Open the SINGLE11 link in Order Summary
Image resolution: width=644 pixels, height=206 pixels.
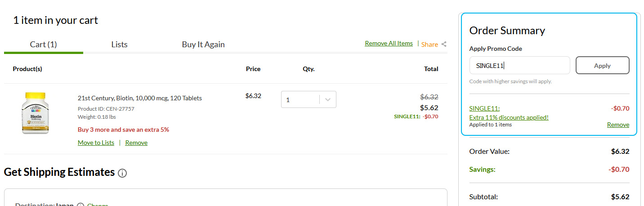pyautogui.click(x=484, y=108)
